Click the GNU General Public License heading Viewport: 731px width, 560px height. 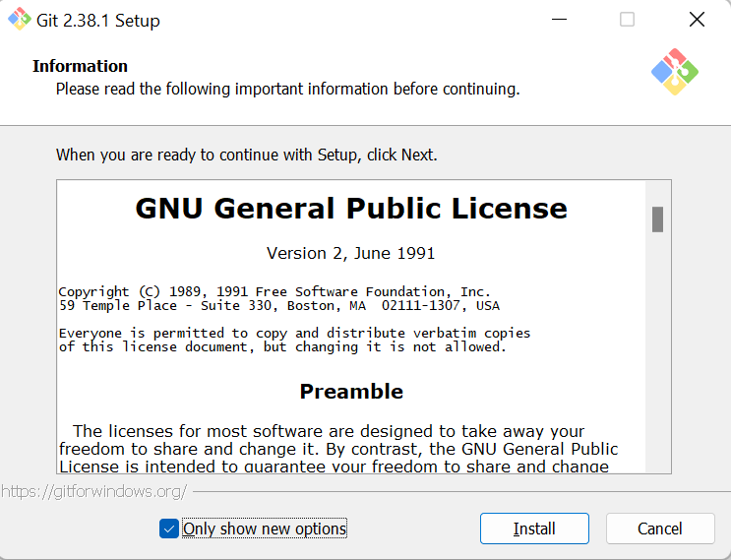pyautogui.click(x=351, y=209)
